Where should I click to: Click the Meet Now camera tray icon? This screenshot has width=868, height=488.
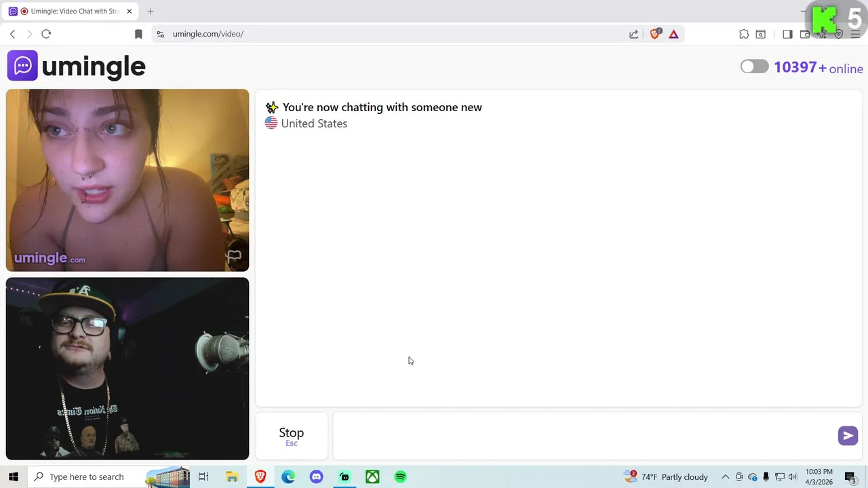[739, 476]
